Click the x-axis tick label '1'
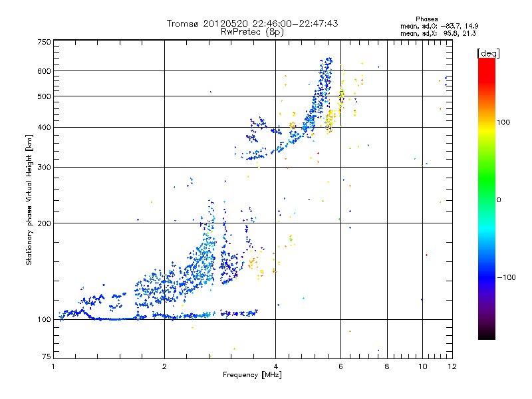Screen dimensions: 532x399 [x=53, y=366]
